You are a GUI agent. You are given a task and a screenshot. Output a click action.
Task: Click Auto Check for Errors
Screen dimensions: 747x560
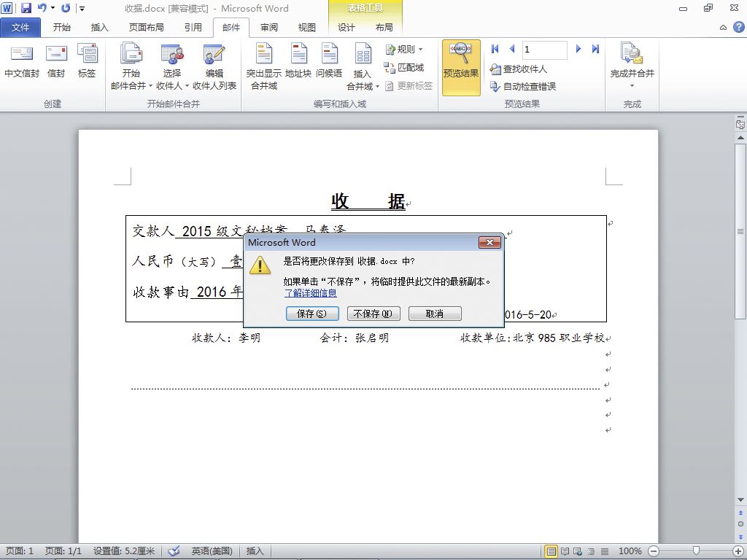coord(523,87)
